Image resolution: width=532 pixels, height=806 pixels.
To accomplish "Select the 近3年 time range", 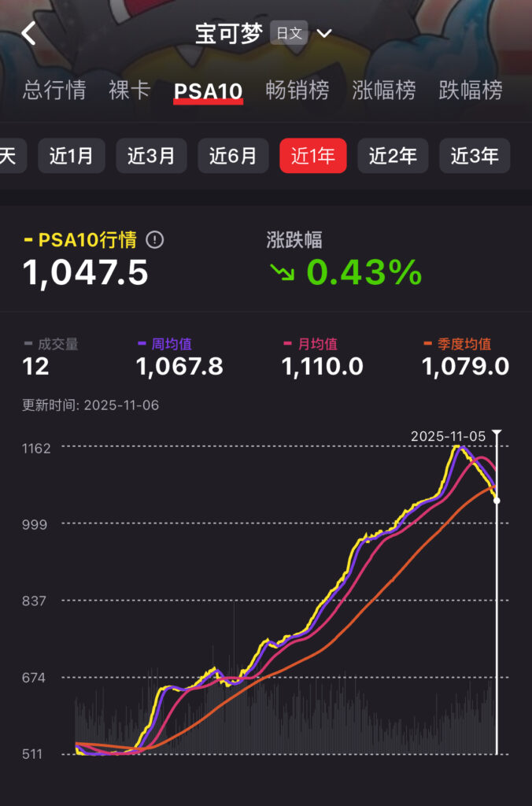I will click(x=475, y=156).
